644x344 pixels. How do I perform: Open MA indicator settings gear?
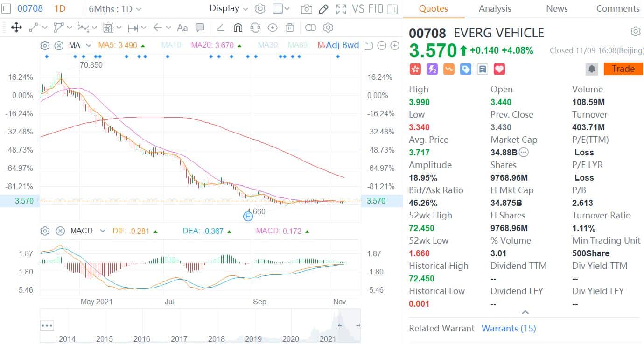(x=44, y=45)
